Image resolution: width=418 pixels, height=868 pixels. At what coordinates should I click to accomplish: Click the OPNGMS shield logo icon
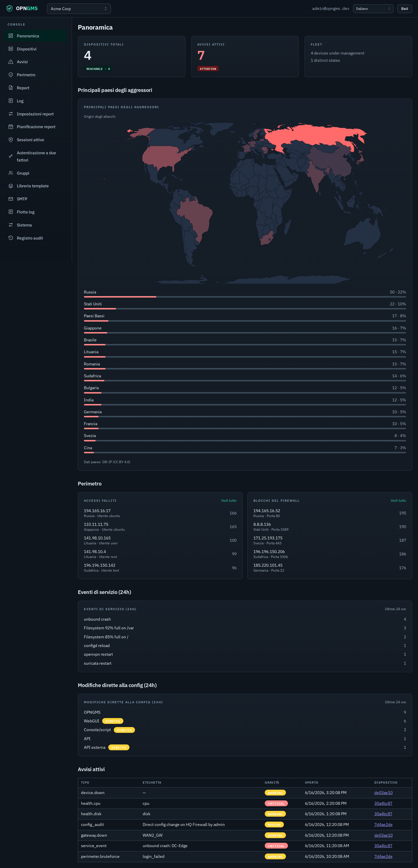9,8
